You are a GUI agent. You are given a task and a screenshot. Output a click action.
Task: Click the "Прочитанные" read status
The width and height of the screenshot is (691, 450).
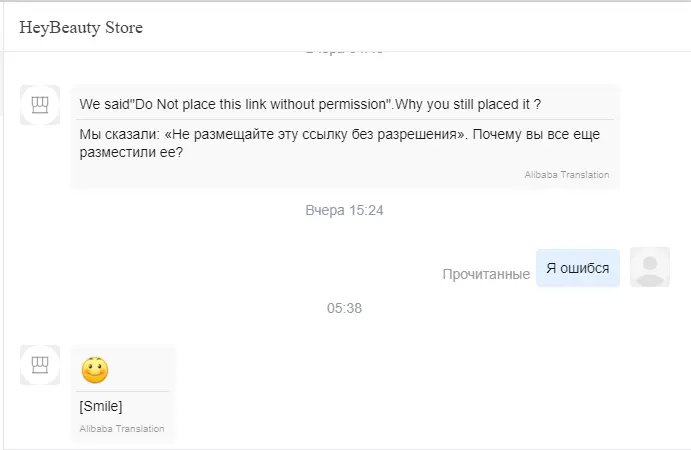486,274
